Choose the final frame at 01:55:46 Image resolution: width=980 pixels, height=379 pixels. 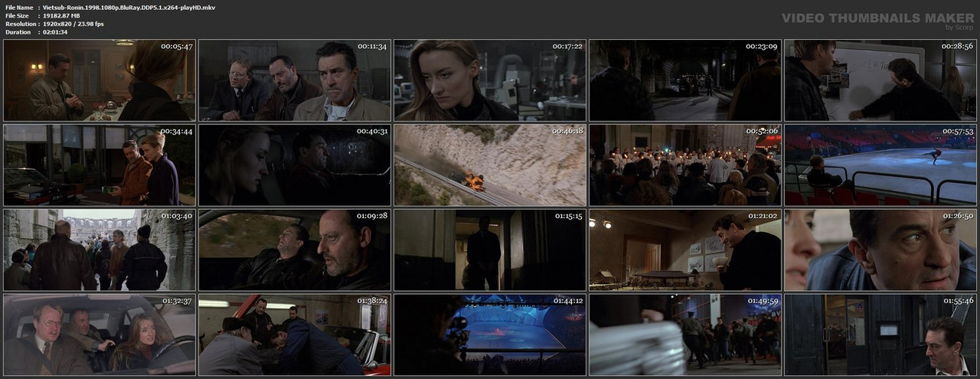point(880,335)
